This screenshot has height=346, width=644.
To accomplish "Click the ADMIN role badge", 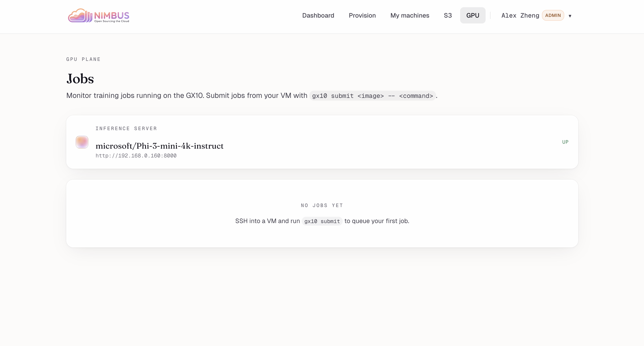I will tap(553, 16).
